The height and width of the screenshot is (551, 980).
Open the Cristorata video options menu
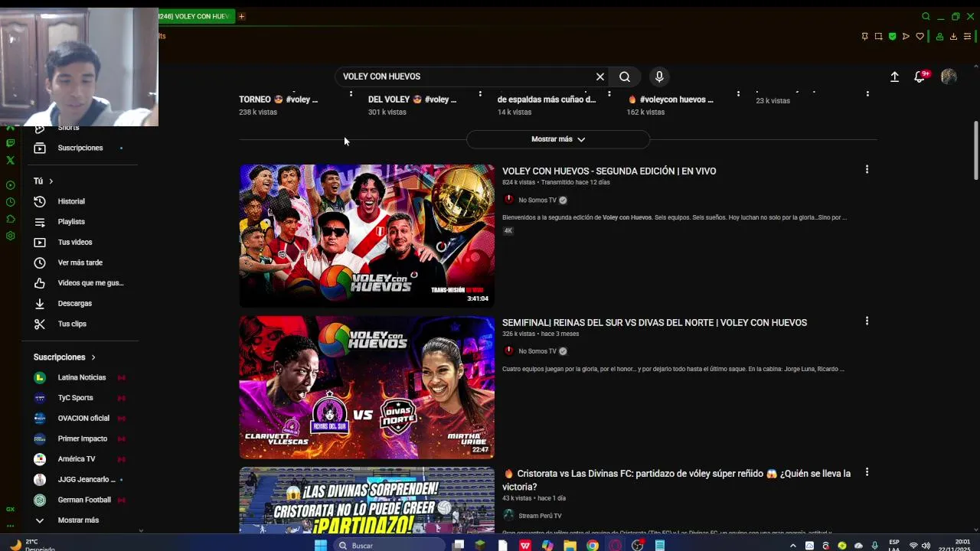867,472
